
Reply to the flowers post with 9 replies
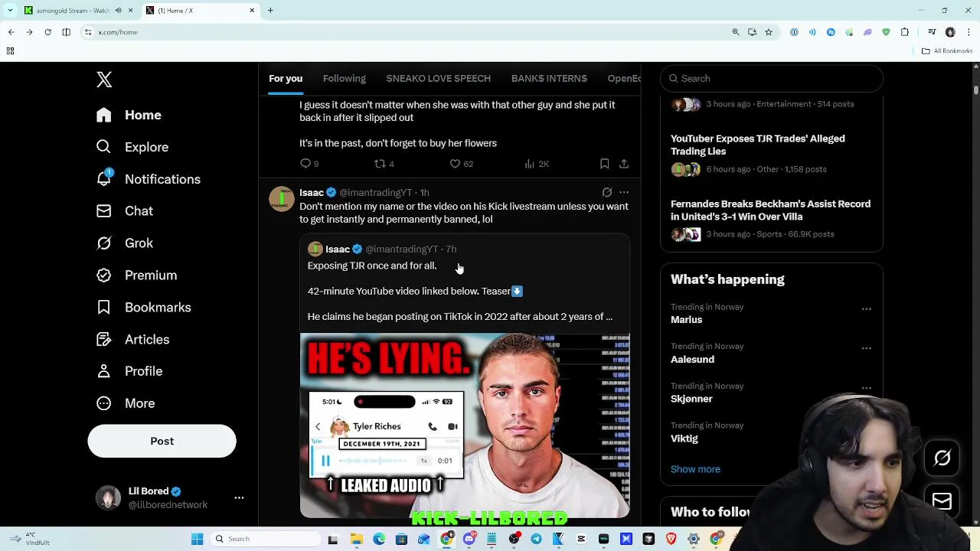[x=309, y=164]
